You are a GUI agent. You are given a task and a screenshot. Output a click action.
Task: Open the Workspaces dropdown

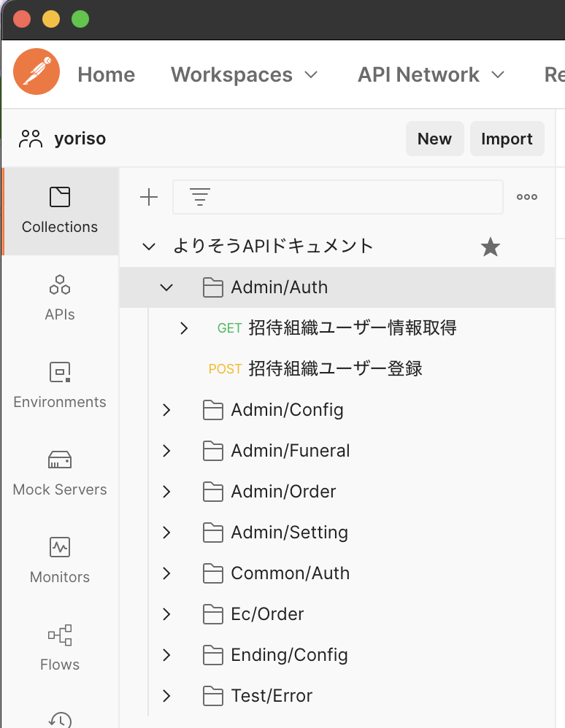245,74
